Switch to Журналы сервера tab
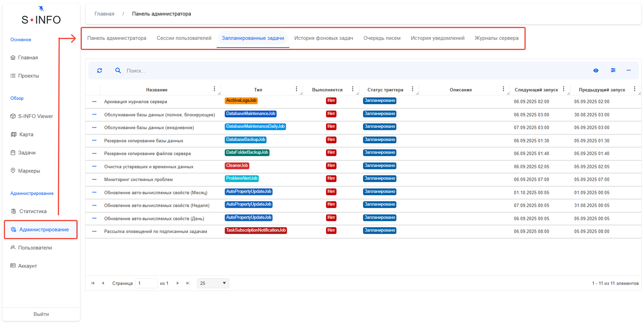 (496, 38)
